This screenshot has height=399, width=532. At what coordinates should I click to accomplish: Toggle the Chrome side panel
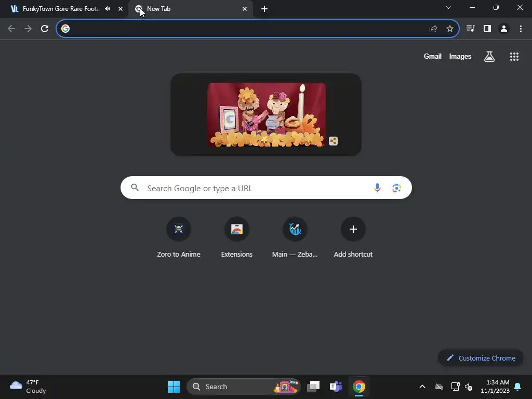coord(487,29)
